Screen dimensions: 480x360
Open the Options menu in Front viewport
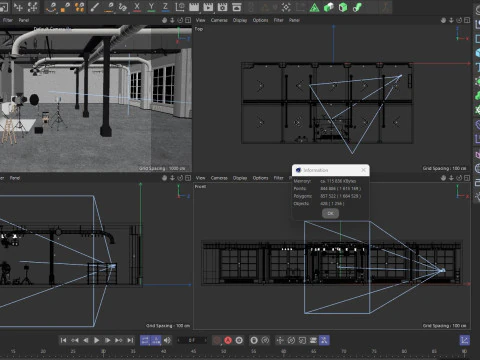click(260, 178)
